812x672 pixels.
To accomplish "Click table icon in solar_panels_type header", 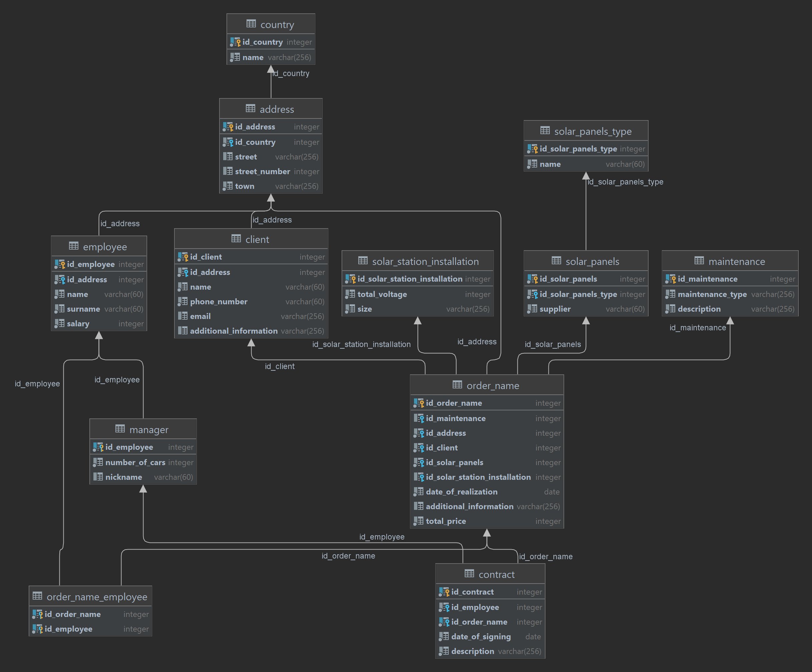I will [545, 131].
